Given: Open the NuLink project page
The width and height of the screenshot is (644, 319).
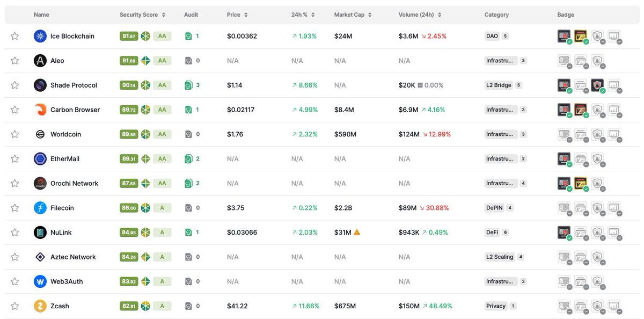Looking at the screenshot, I should (x=61, y=233).
